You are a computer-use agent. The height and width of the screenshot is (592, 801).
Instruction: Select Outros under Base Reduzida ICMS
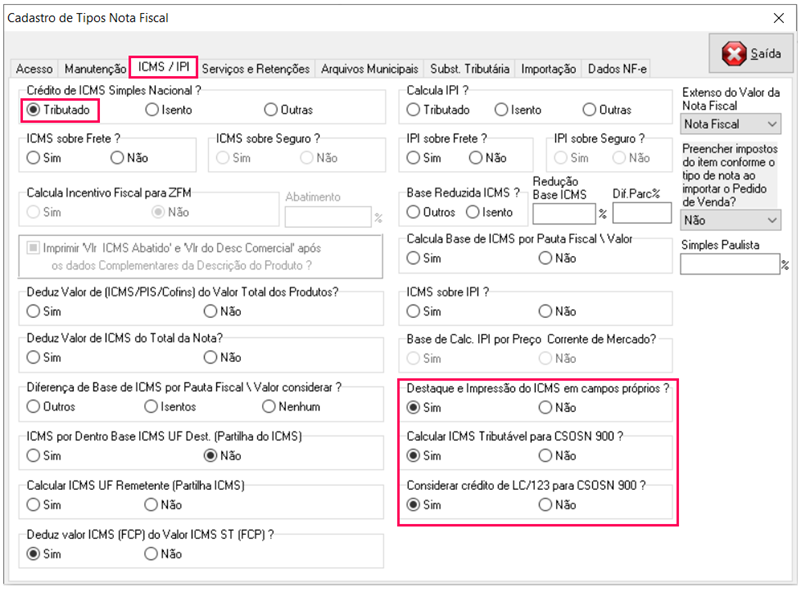pos(414,212)
